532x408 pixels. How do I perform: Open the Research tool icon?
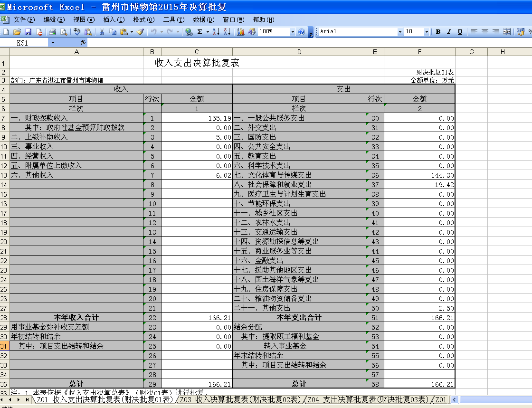pyautogui.click(x=88, y=32)
